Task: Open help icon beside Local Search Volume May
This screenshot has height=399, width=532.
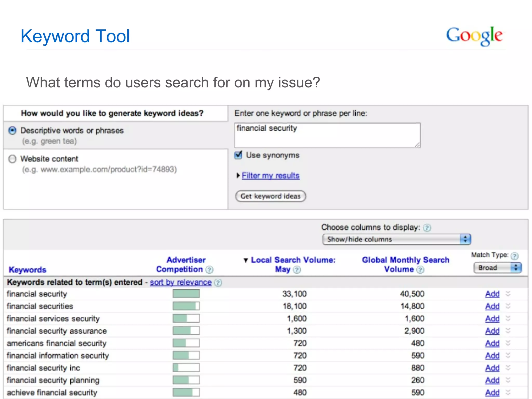Action: coord(297,270)
